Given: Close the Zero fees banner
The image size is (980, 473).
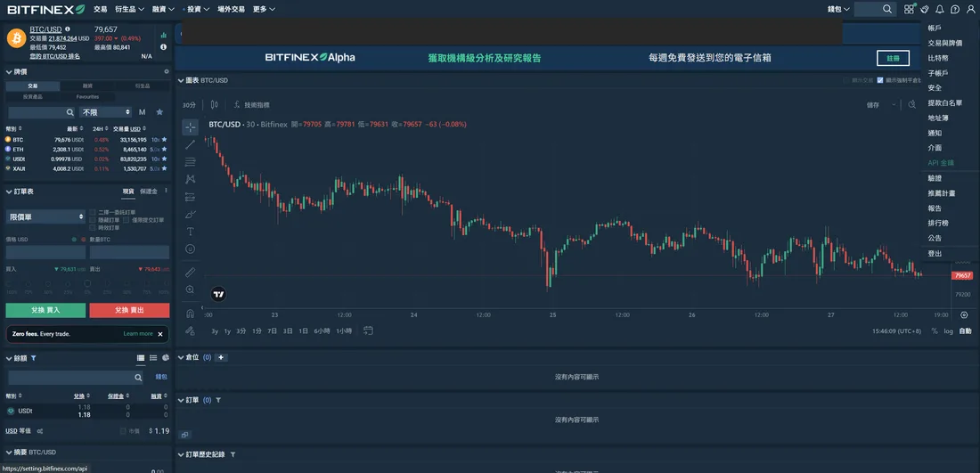Looking at the screenshot, I should point(160,334).
